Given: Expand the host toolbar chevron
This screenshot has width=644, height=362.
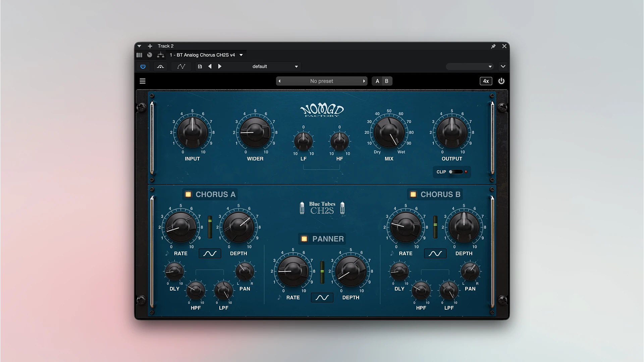Looking at the screenshot, I should pos(503,66).
